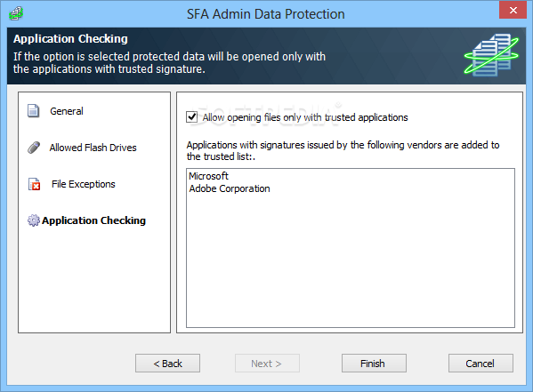Select Adobe Corporation in the vendors list
Screen dimensions: 533x392
pos(230,188)
